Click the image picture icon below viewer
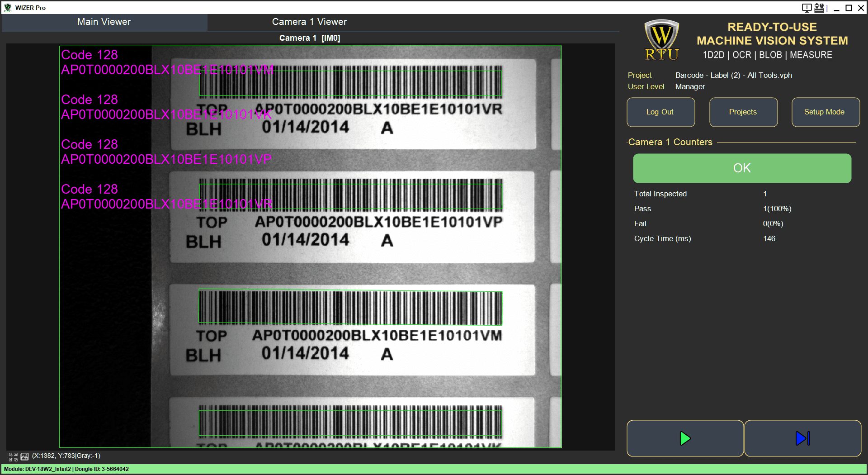868x475 pixels. [24, 457]
